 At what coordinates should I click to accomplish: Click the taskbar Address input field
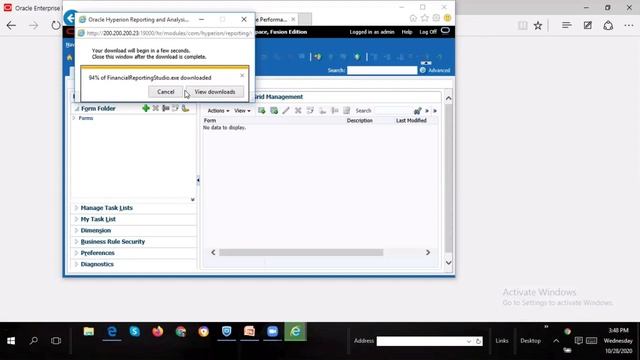pos(421,341)
